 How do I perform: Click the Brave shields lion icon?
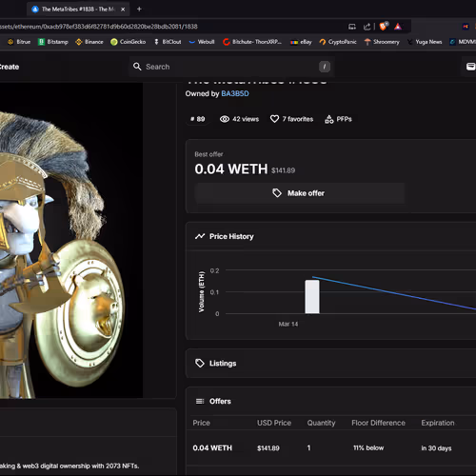tap(384, 27)
